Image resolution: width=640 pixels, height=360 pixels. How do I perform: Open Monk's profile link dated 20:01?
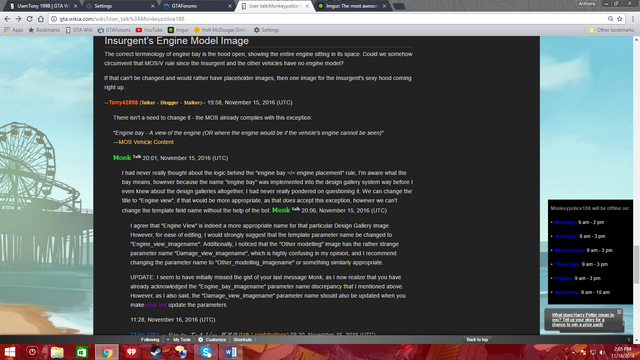coord(122,158)
